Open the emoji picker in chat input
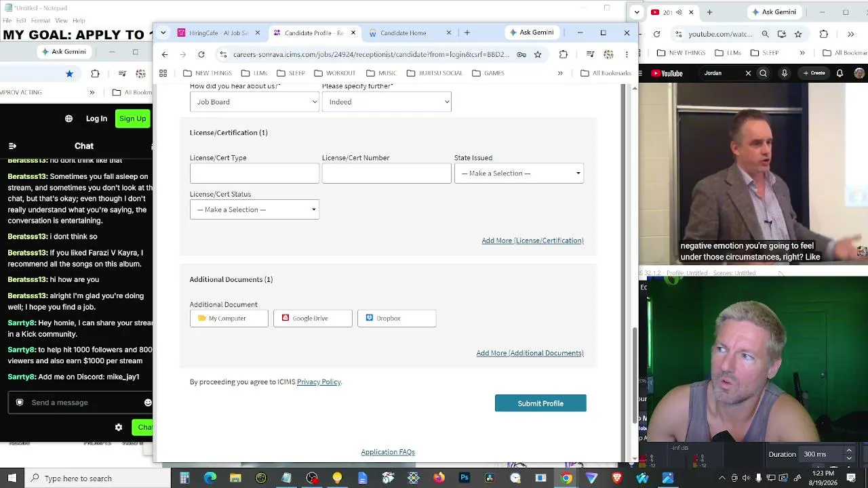Image resolution: width=868 pixels, height=488 pixels. (x=148, y=403)
